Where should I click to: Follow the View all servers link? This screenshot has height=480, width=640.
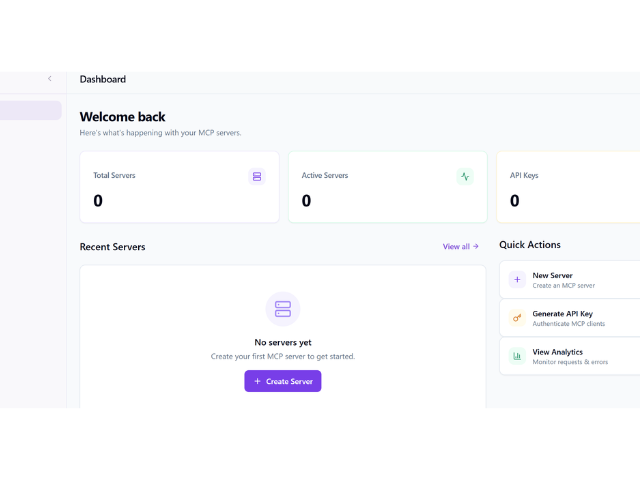(x=456, y=246)
